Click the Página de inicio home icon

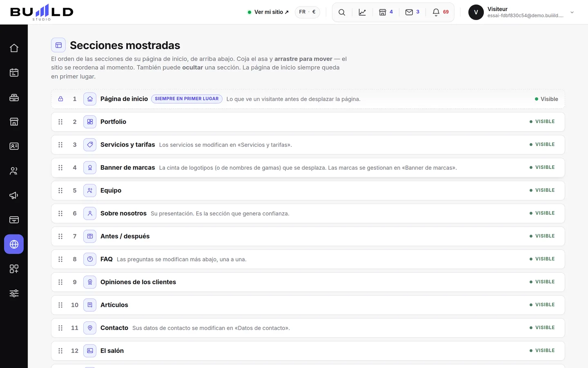click(90, 99)
